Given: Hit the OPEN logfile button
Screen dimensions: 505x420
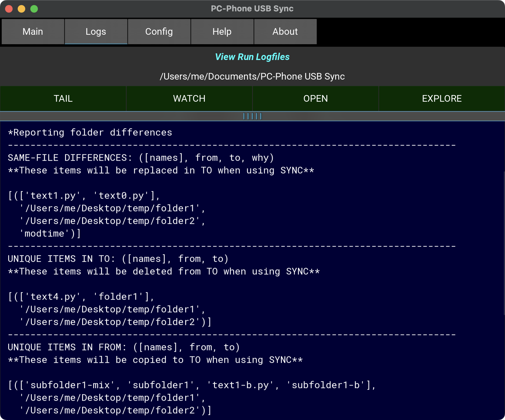Looking at the screenshot, I should (x=316, y=99).
